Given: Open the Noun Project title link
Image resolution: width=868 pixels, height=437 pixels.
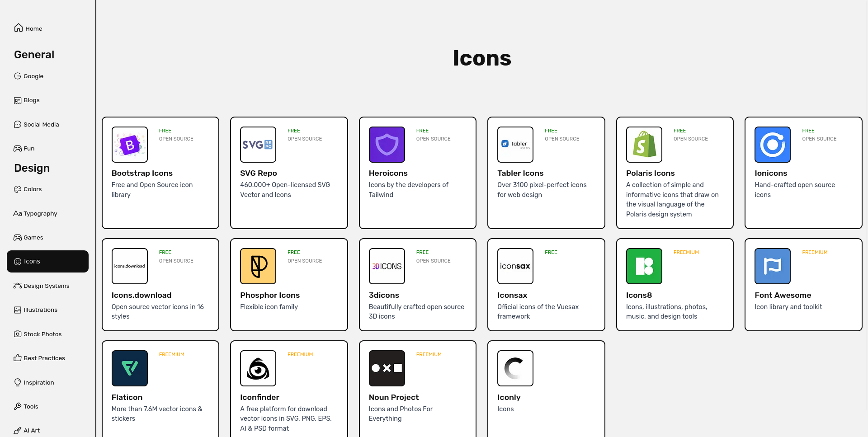Looking at the screenshot, I should [x=394, y=397].
